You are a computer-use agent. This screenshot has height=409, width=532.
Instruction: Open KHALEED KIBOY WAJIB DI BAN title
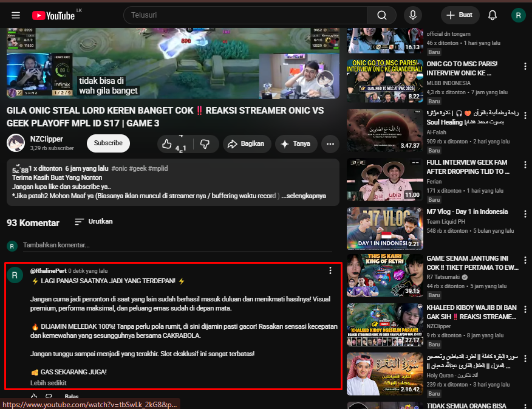[472, 312]
